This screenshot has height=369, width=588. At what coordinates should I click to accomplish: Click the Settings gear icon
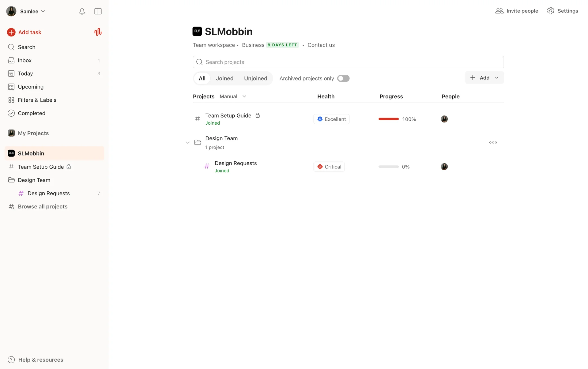(550, 11)
